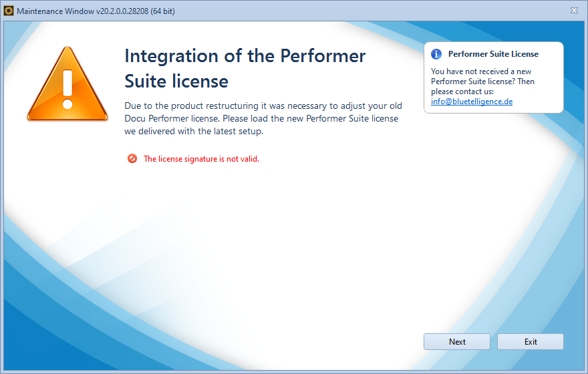Click the large orange warning triangle icon
This screenshot has height=374, width=588.
[x=67, y=85]
